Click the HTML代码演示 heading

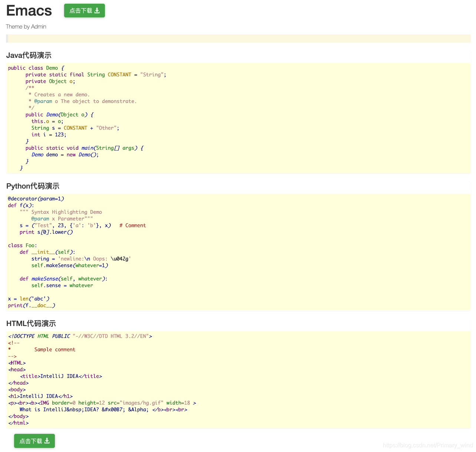tap(31, 323)
